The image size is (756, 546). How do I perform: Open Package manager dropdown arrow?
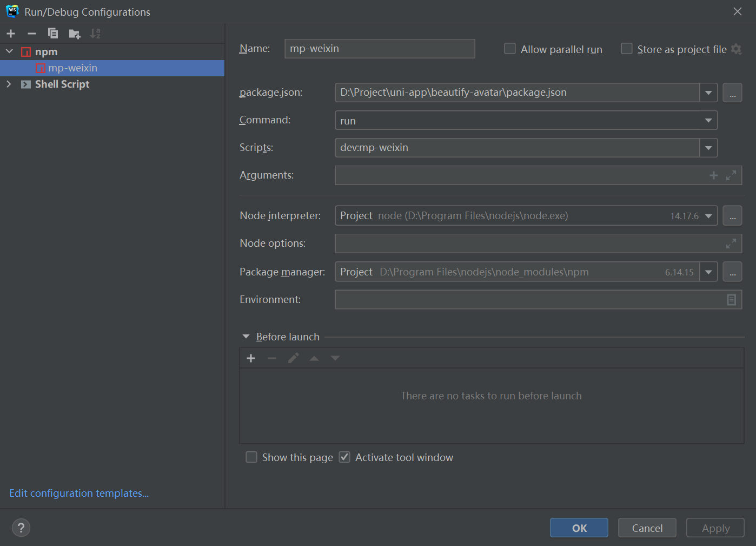pyautogui.click(x=708, y=272)
